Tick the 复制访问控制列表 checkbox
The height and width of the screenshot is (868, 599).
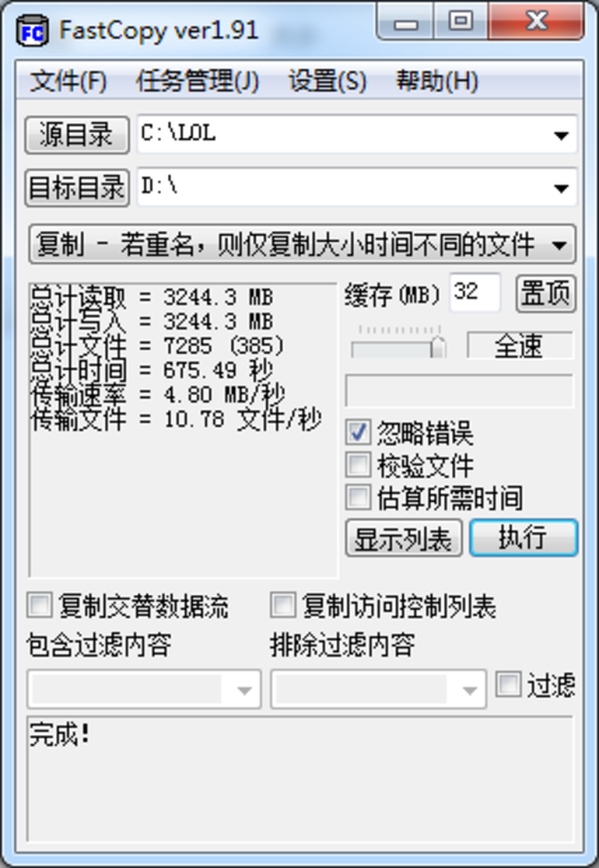[283, 604]
